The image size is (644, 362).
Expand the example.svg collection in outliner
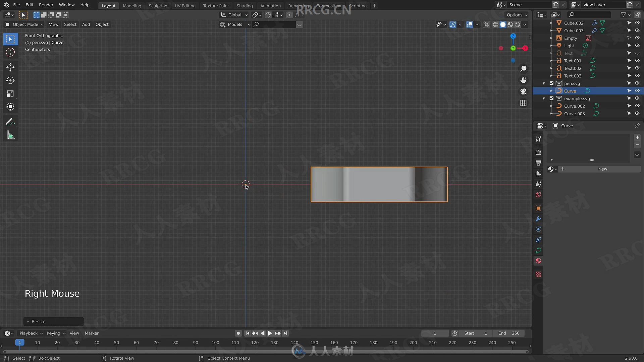point(544,98)
